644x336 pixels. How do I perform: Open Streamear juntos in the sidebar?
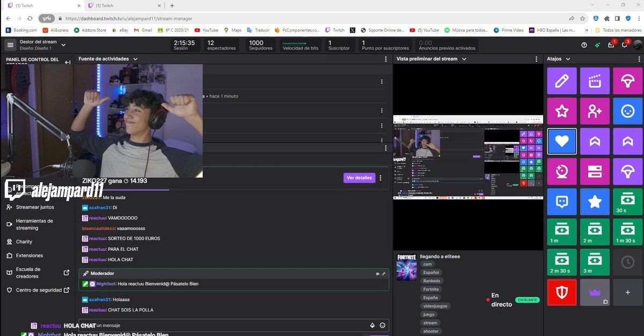pyautogui.click(x=34, y=207)
